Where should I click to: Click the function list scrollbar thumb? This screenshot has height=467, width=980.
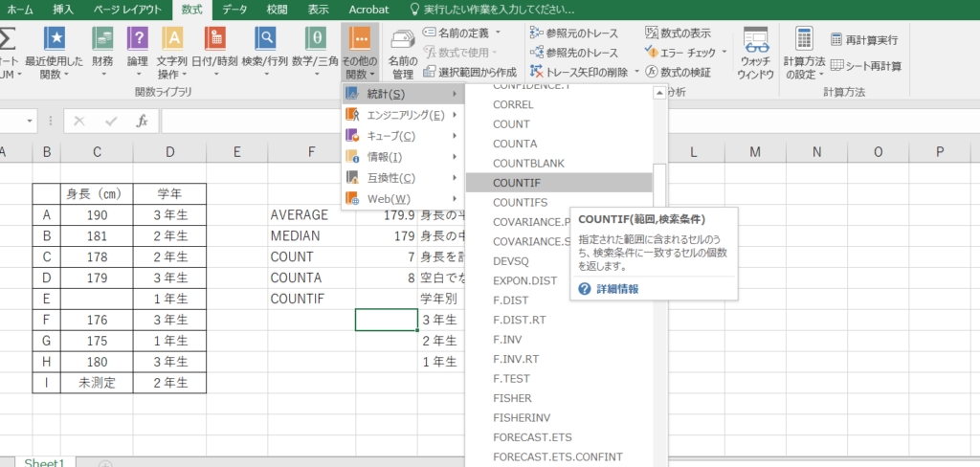pyautogui.click(x=659, y=187)
